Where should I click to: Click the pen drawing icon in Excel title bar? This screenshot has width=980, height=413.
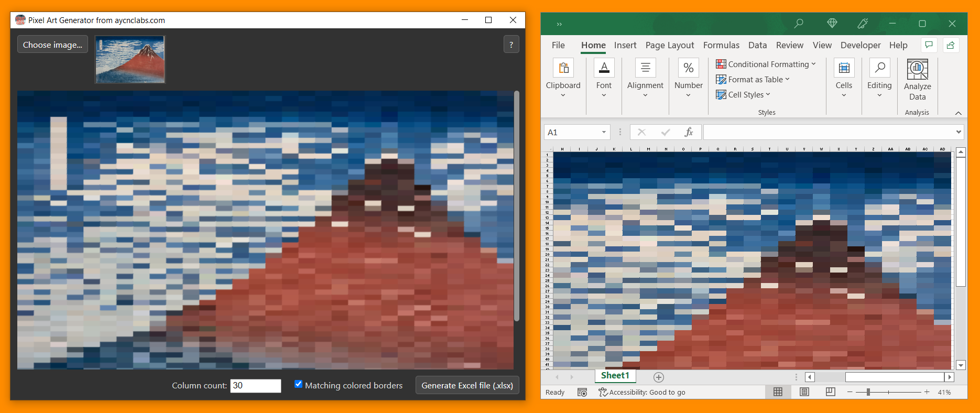point(863,23)
